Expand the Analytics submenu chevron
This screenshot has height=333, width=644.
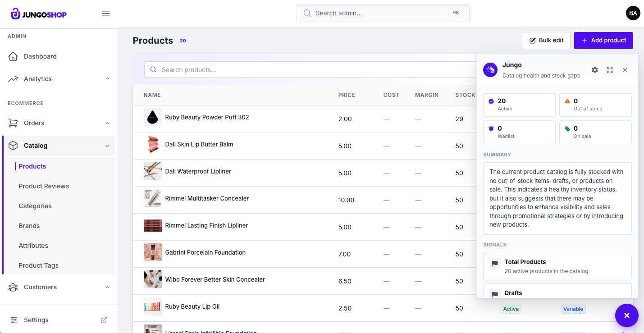click(x=108, y=79)
